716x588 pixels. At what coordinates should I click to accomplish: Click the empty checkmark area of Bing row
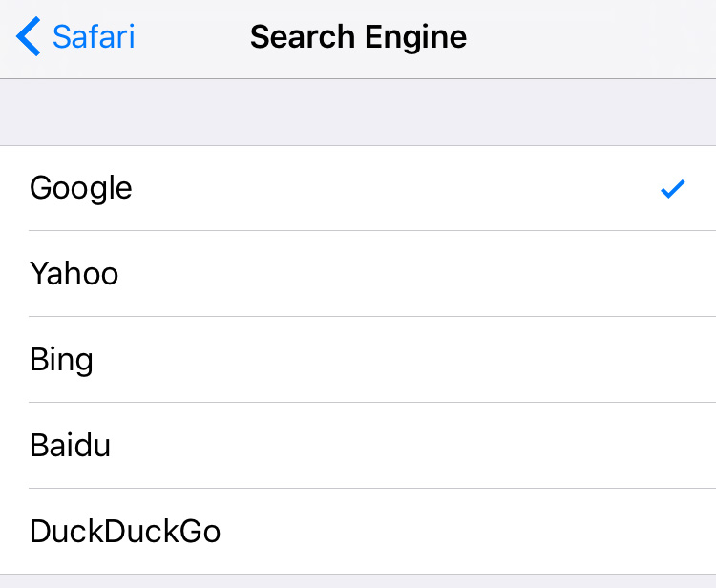pyautogui.click(x=673, y=360)
